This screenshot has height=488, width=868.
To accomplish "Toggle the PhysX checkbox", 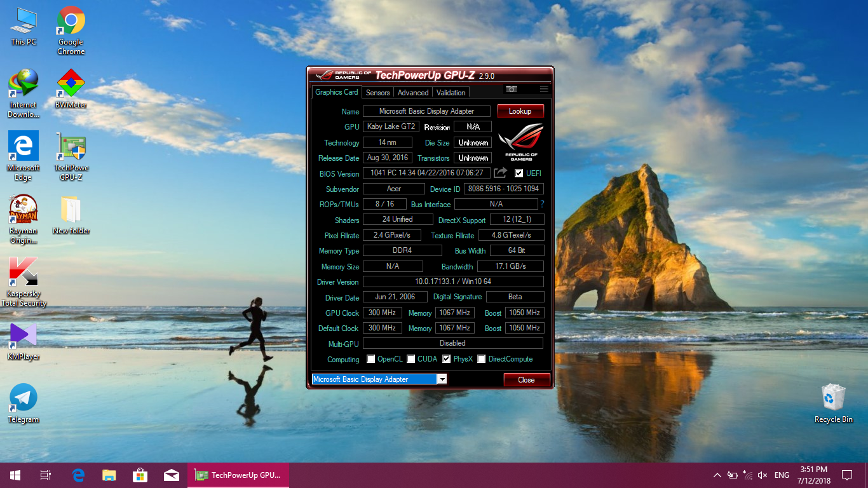I will point(447,359).
